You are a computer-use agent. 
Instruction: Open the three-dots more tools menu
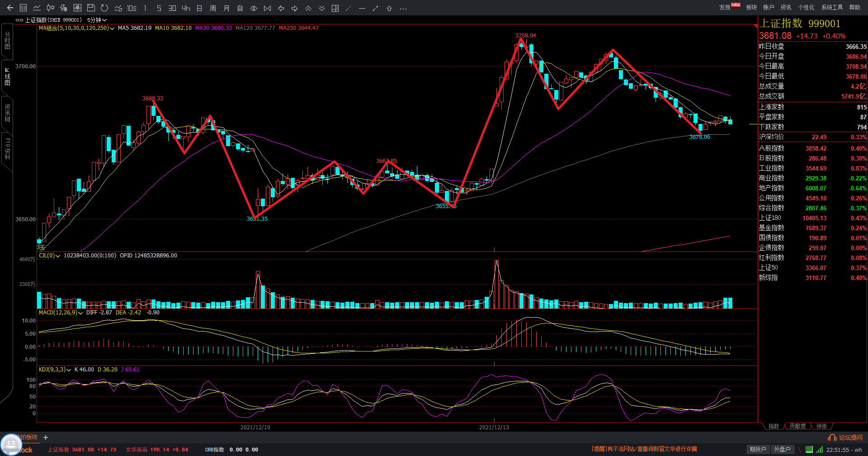403,8
